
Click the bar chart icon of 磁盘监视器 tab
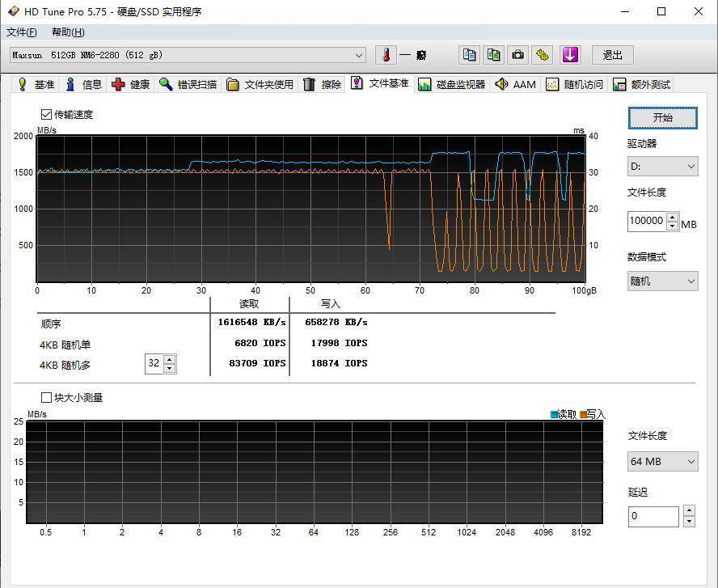click(424, 85)
